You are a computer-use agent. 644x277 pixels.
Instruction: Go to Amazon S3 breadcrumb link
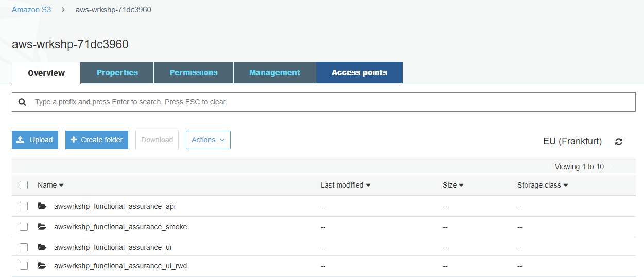[x=31, y=10]
